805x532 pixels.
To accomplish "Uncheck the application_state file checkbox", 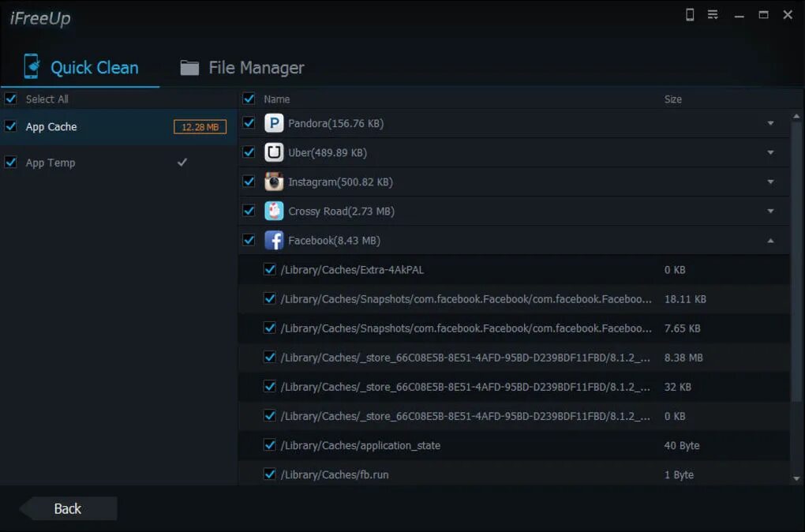I will (270, 445).
